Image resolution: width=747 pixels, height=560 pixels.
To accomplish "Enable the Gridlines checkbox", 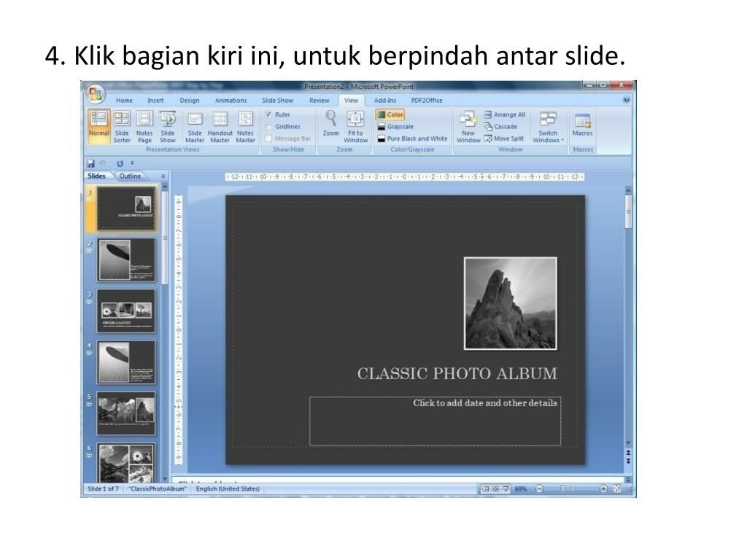I will (268, 127).
